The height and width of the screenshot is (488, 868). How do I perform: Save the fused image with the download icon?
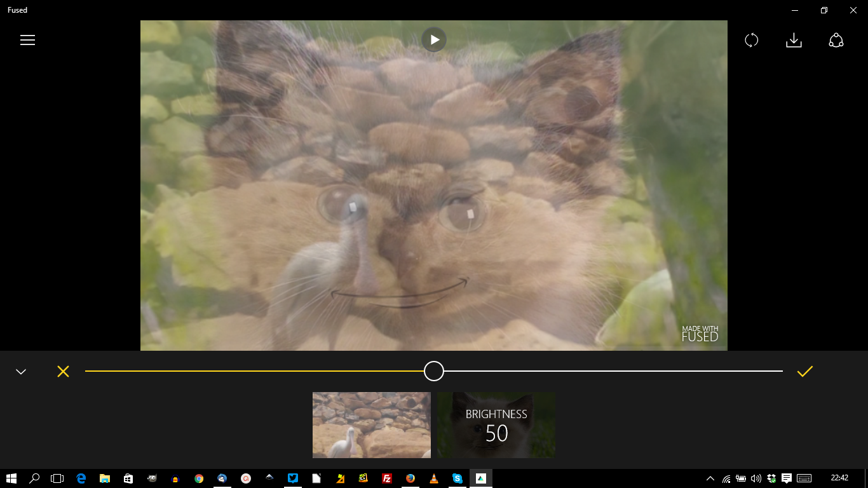click(794, 40)
